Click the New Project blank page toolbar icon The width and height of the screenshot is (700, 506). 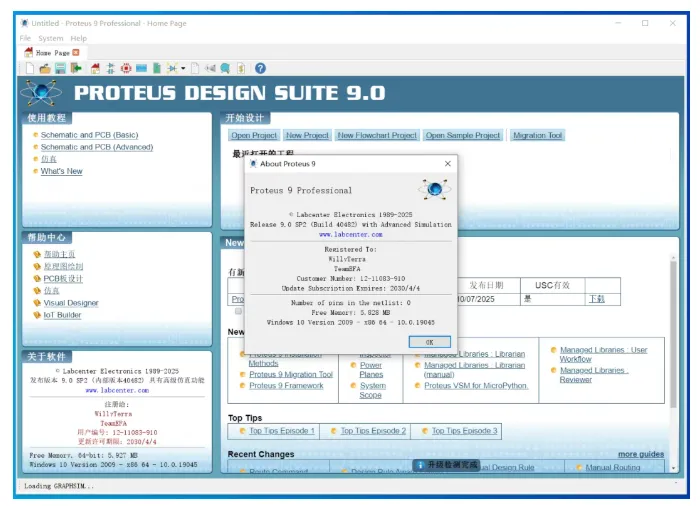[x=29, y=68]
